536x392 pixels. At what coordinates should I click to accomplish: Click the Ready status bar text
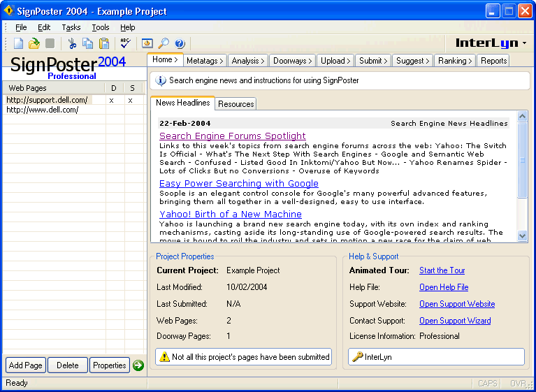(x=17, y=383)
